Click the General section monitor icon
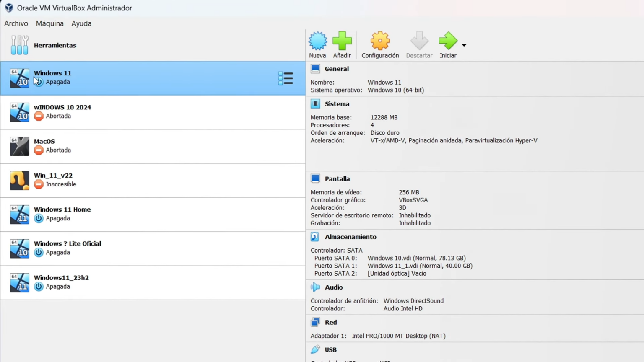644x362 pixels. click(315, 68)
